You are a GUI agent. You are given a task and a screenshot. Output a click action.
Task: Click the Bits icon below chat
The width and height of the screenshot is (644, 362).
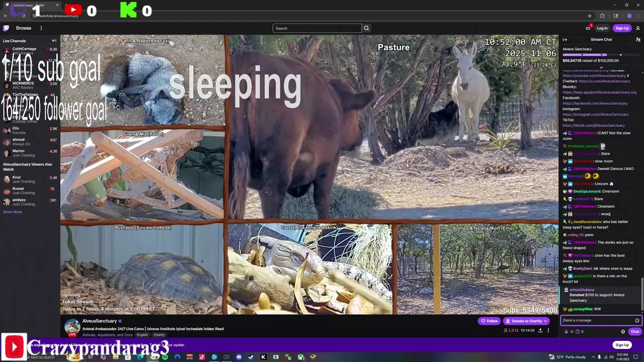(x=567, y=331)
